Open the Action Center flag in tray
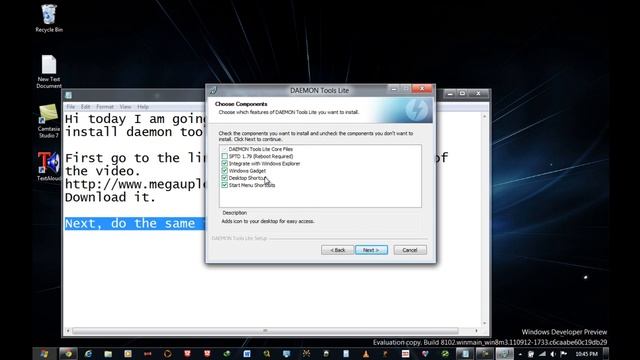The width and height of the screenshot is (640, 360). click(564, 354)
